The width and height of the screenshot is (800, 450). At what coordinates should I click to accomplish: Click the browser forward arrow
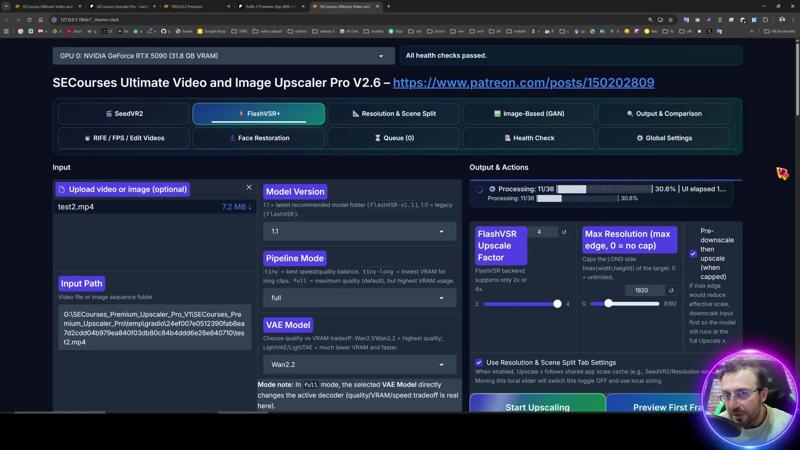[x=18, y=19]
